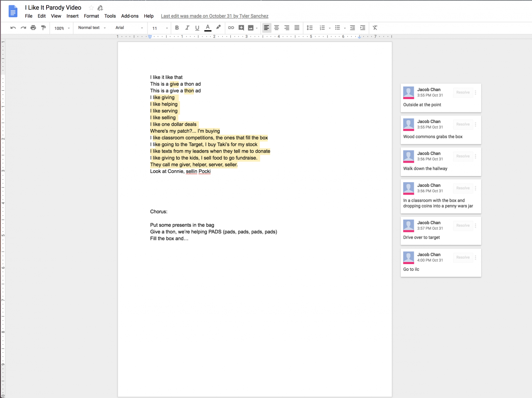Center align the text
532x398 pixels.
point(276,28)
